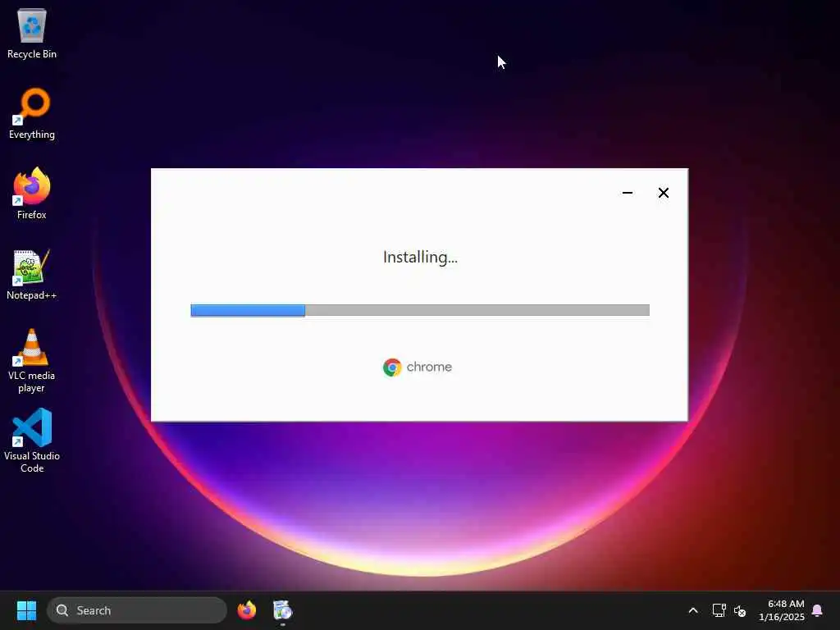This screenshot has width=840, height=630.
Task: Open Firefox from the taskbar
Action: tap(247, 610)
